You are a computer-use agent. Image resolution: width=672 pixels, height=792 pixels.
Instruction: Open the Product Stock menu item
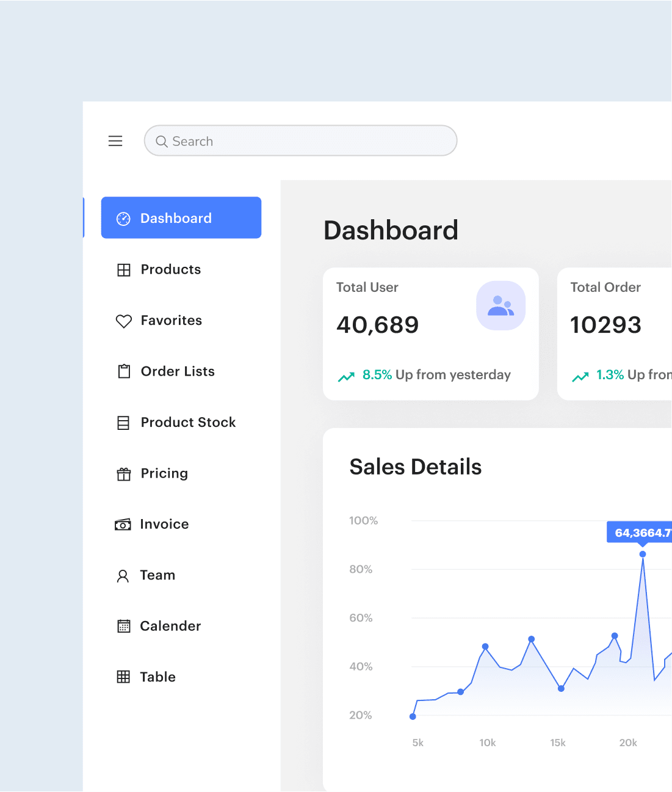coord(188,423)
